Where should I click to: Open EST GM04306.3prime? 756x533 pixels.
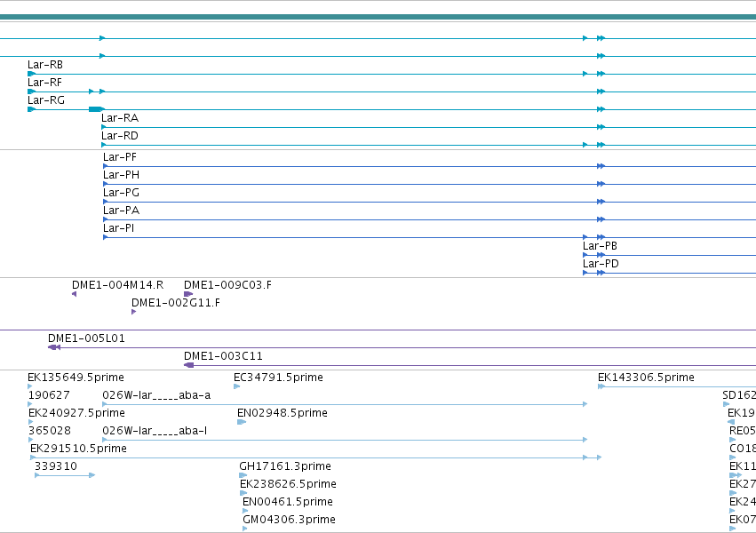point(289,521)
